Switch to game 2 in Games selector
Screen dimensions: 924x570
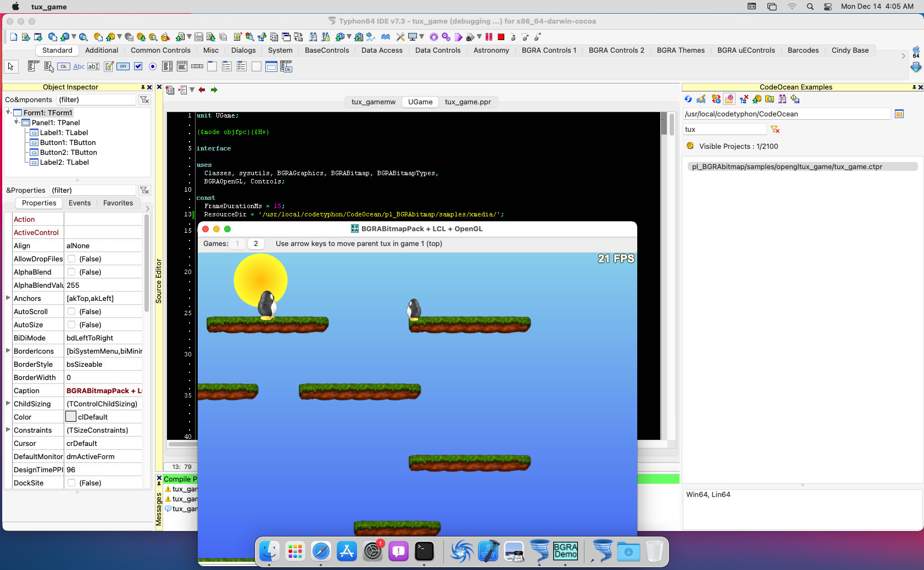click(x=255, y=244)
